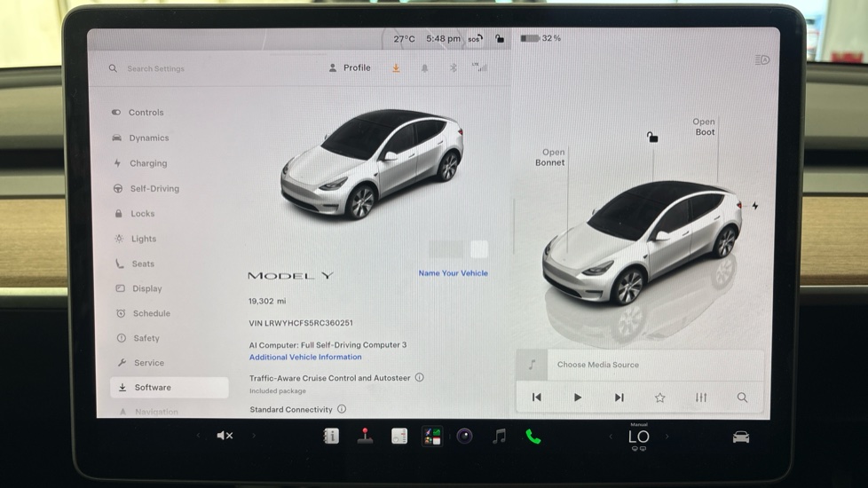Tap info icon beside Standard Connectivity

click(x=342, y=409)
